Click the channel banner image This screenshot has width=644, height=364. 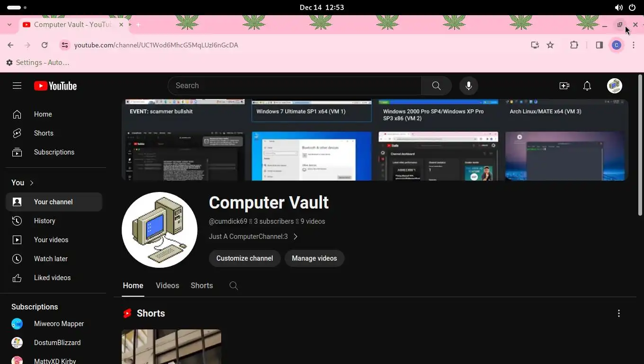coord(375,140)
